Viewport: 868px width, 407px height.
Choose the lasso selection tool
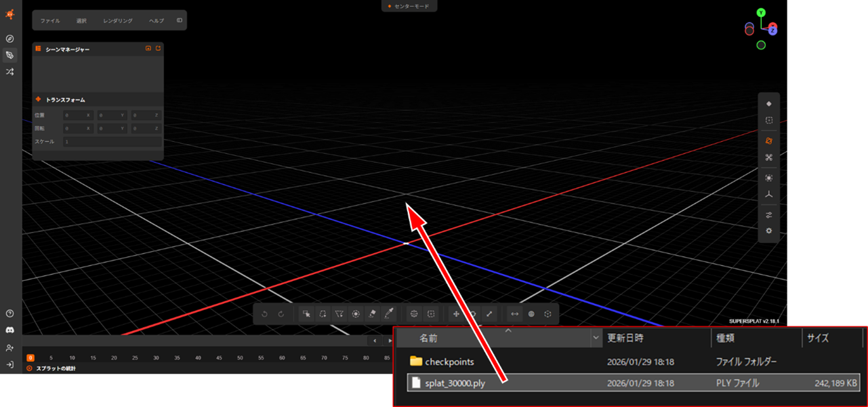(323, 314)
